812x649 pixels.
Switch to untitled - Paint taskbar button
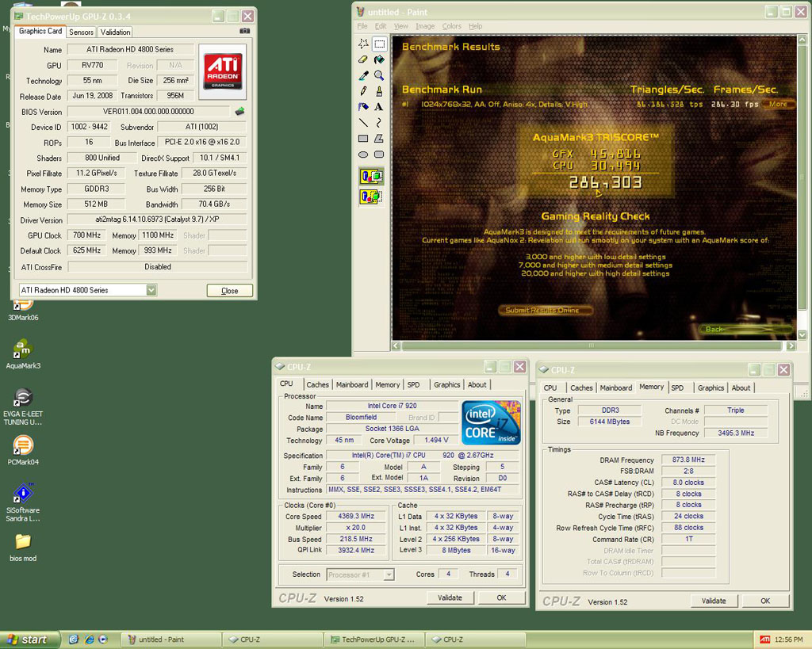[171, 639]
